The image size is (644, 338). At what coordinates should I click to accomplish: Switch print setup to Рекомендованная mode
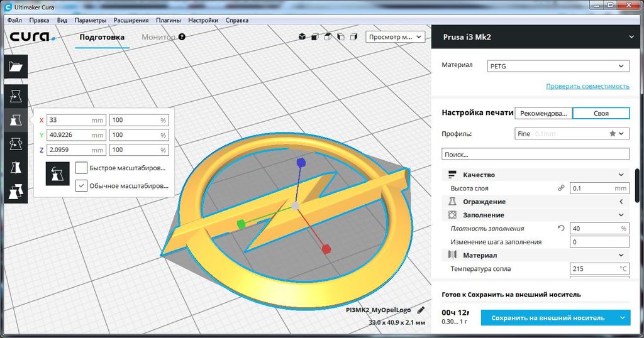click(x=543, y=114)
